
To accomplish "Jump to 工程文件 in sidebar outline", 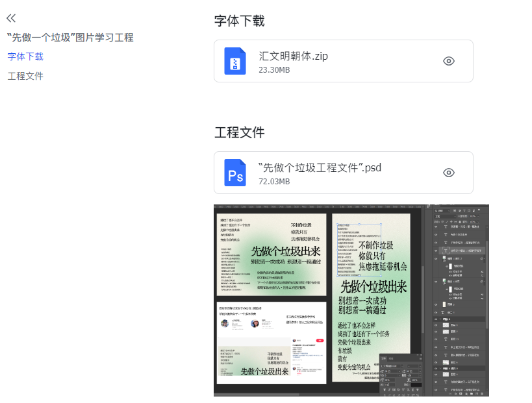I will [25, 76].
